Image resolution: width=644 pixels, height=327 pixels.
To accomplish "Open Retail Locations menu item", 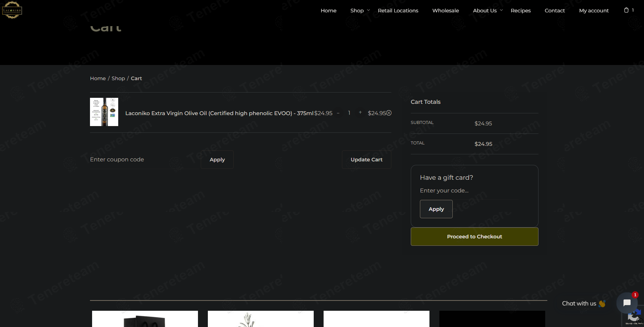I will [x=398, y=11].
